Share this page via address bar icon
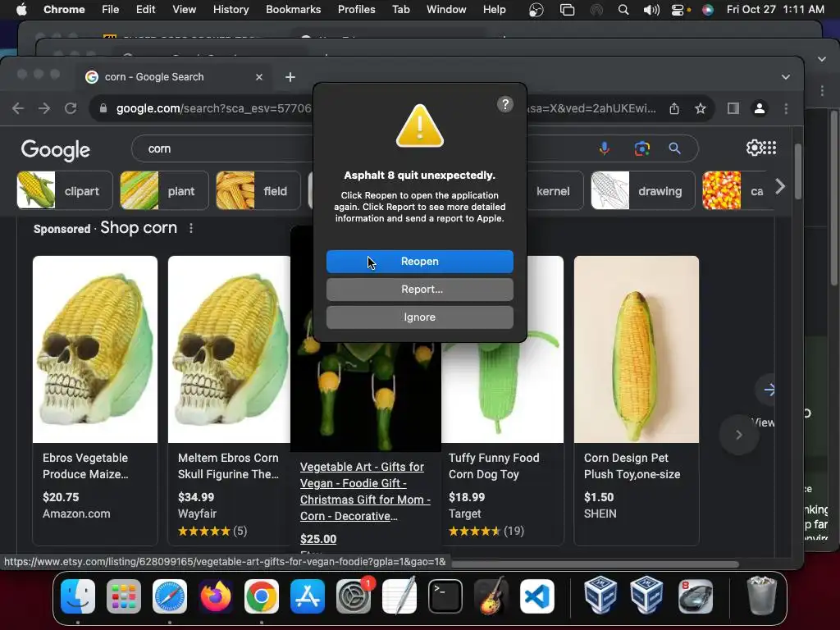Image resolution: width=840 pixels, height=630 pixels. 674,109
